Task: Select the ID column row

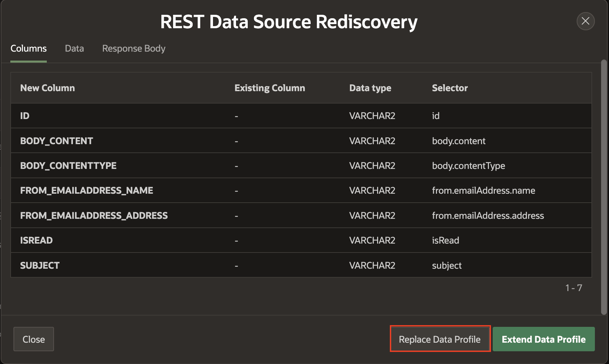Action: pyautogui.click(x=25, y=116)
